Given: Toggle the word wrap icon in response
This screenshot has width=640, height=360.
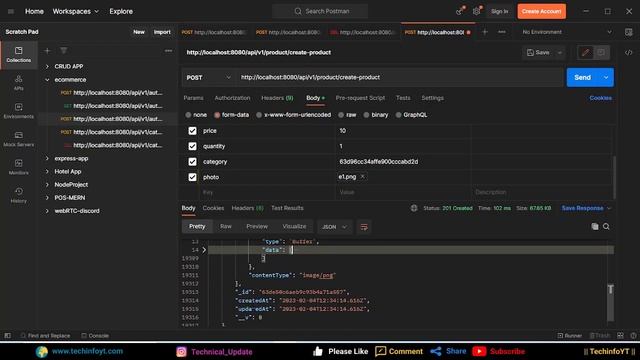Looking at the screenshot, I should (364, 227).
